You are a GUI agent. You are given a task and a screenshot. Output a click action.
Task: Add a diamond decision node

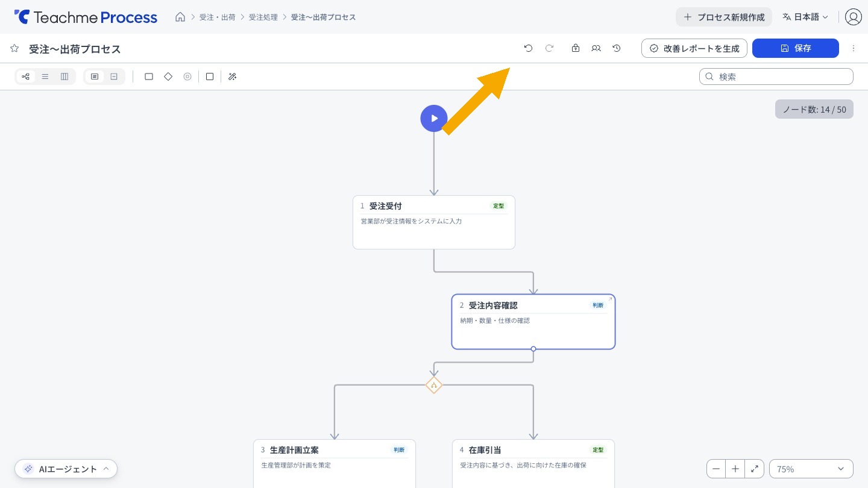168,77
